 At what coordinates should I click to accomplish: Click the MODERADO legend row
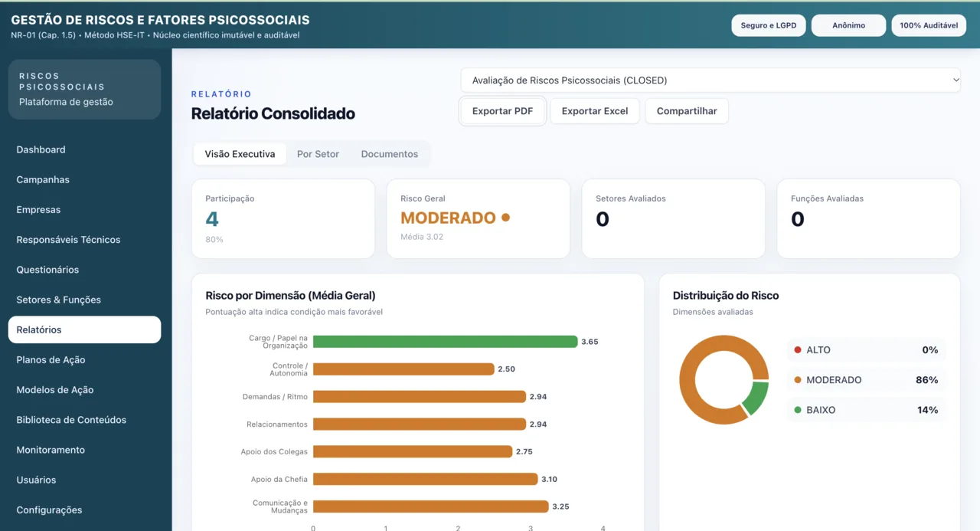[867, 380]
